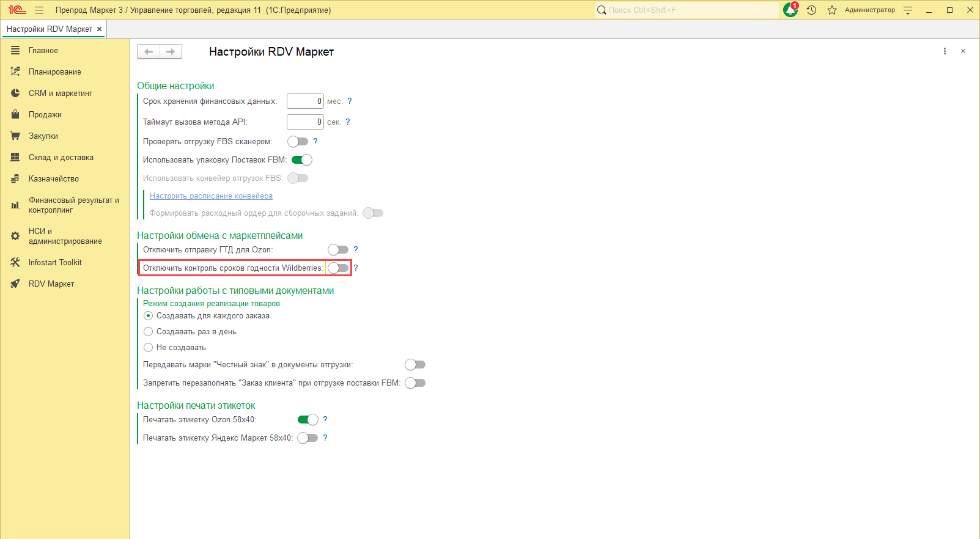Click the Главное sidebar icon
Image resolution: width=980 pixels, height=539 pixels.
point(15,50)
